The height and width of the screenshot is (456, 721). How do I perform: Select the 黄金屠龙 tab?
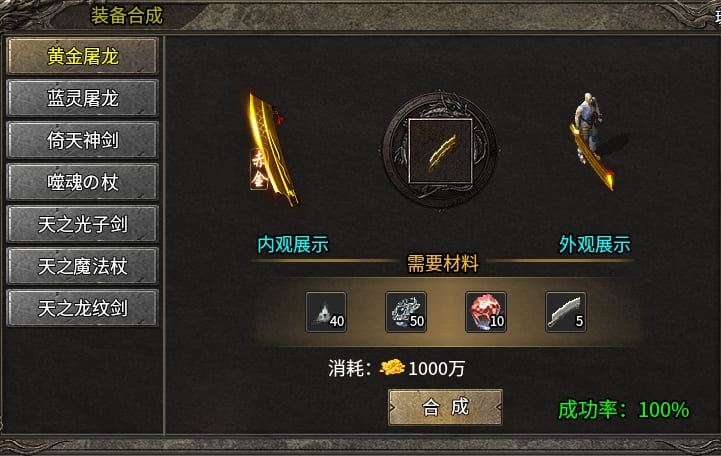pos(83,56)
